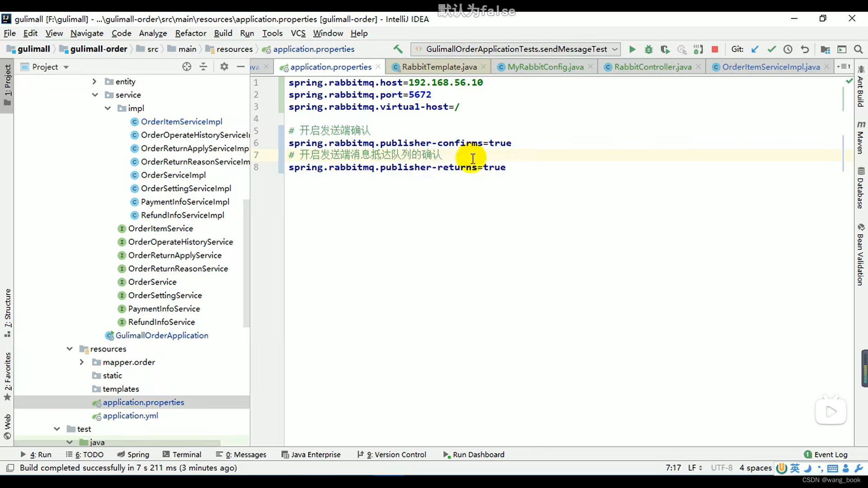Click Git commit checkmark icon
The image size is (868, 488).
(771, 49)
